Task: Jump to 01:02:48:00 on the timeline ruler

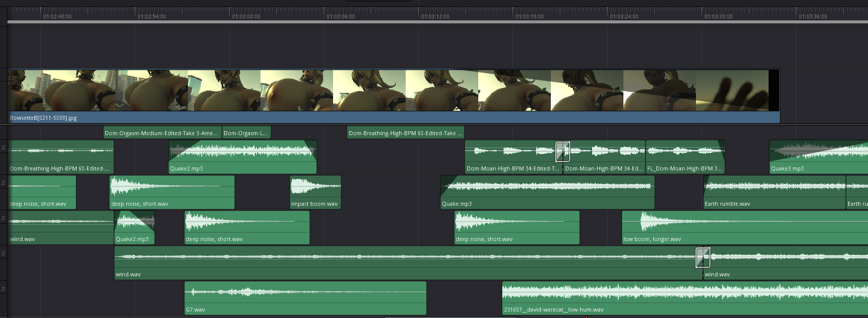Action: pyautogui.click(x=57, y=16)
